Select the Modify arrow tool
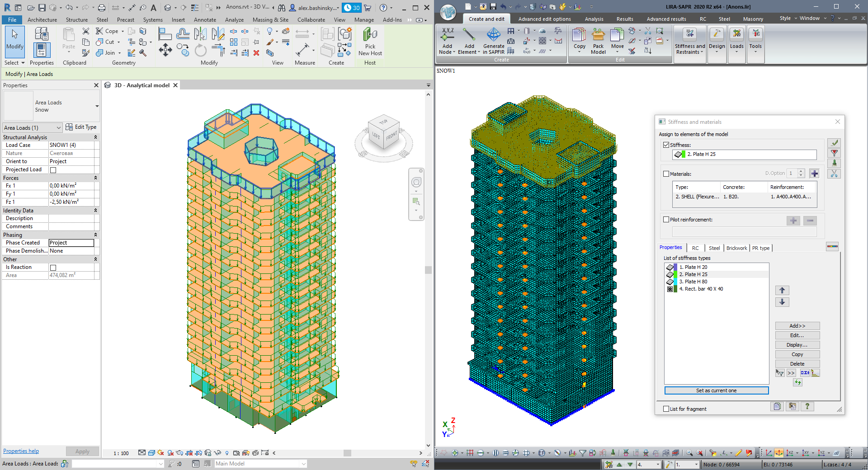Image resolution: width=868 pixels, height=470 pixels. click(x=14, y=38)
